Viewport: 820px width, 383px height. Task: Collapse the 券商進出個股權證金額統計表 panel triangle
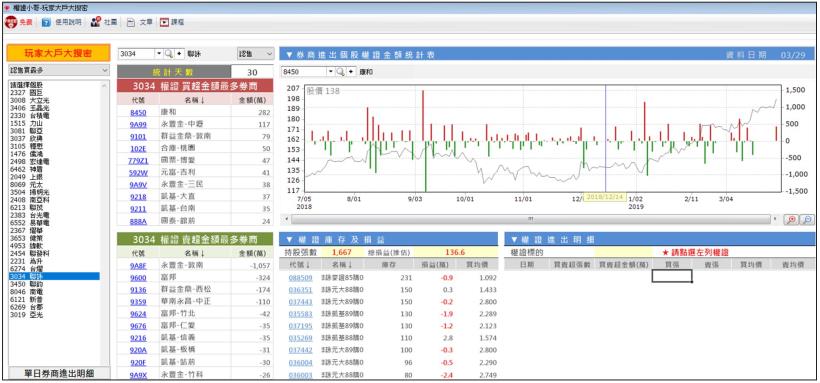pyautogui.click(x=289, y=54)
